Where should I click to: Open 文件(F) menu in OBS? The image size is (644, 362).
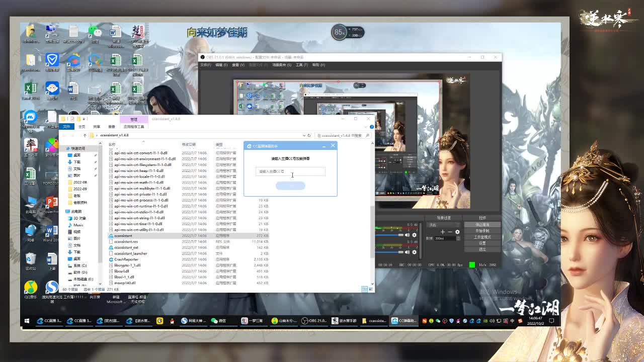pyautogui.click(x=206, y=65)
